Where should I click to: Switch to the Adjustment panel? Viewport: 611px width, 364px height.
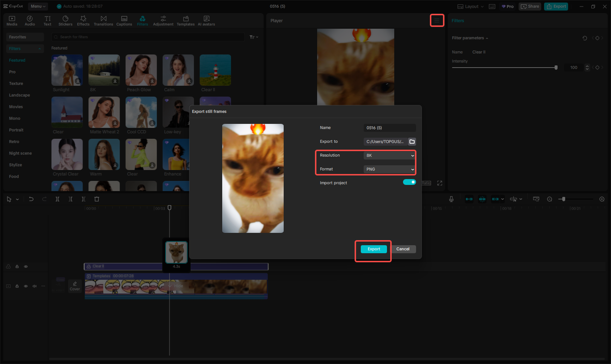pyautogui.click(x=163, y=20)
